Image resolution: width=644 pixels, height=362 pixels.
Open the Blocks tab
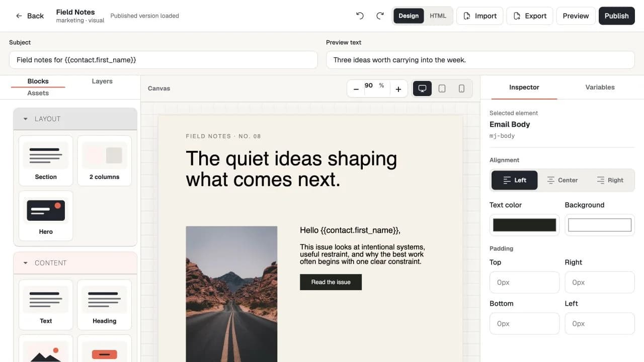38,81
